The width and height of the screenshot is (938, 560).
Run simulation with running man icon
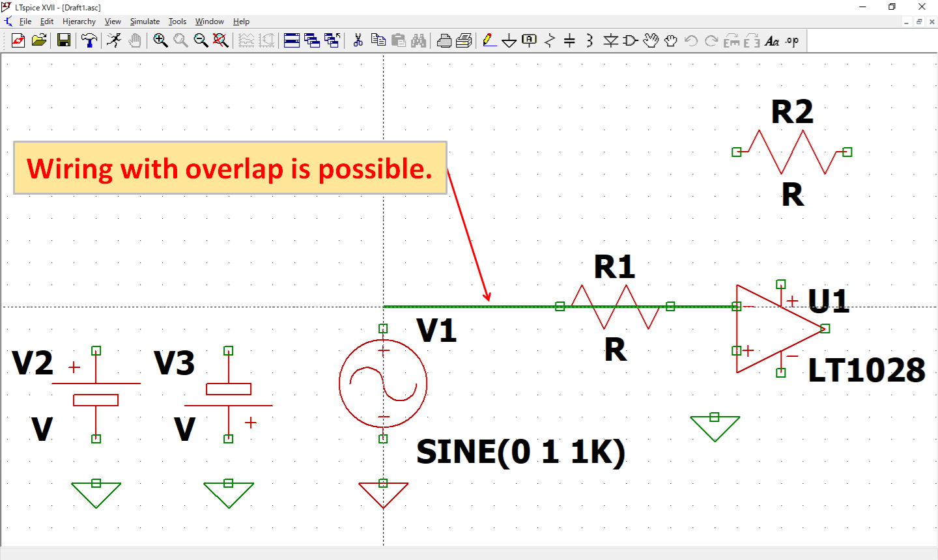[114, 40]
